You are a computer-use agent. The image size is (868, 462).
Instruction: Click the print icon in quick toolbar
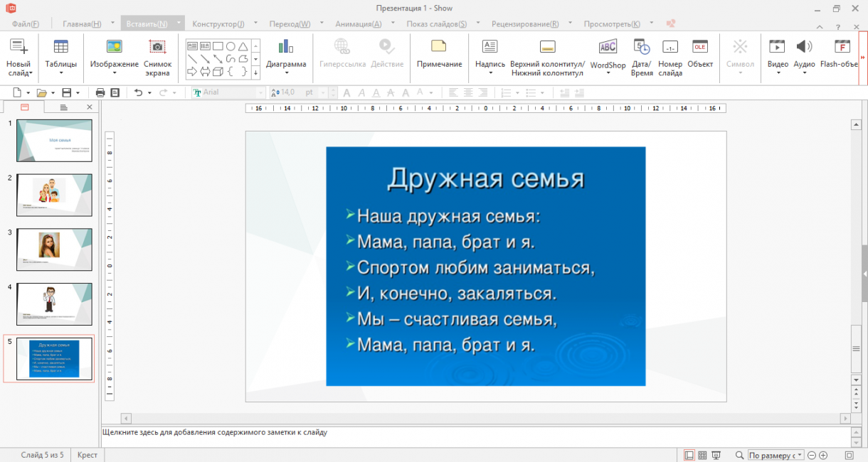click(x=100, y=92)
